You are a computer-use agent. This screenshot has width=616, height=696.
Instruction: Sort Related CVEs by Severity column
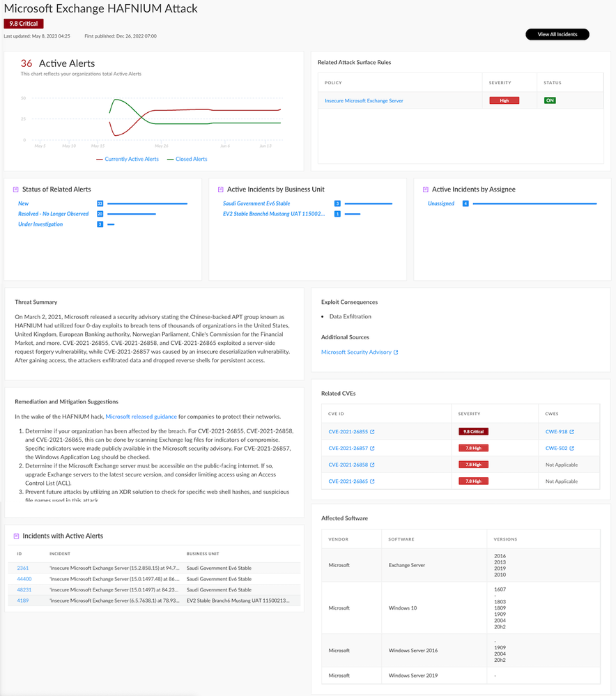pyautogui.click(x=469, y=414)
